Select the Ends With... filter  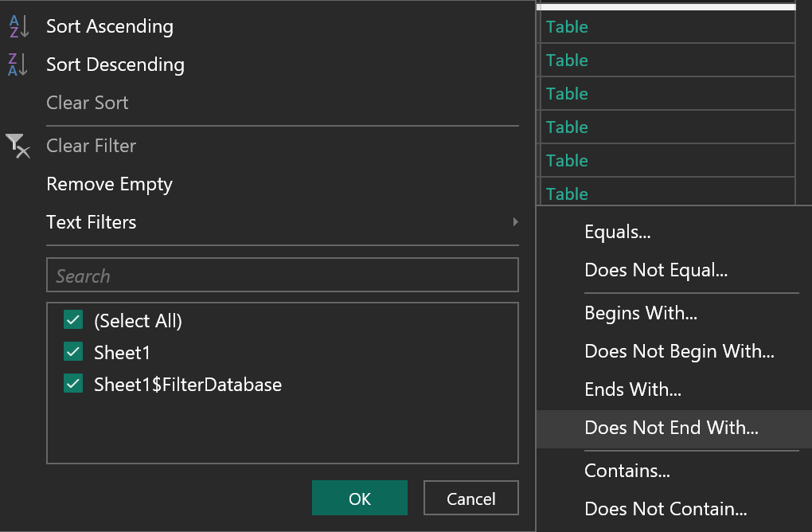click(633, 389)
